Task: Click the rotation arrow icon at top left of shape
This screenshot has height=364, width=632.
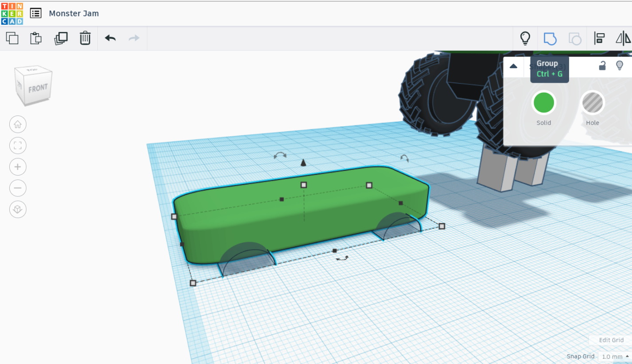Action: (280, 156)
